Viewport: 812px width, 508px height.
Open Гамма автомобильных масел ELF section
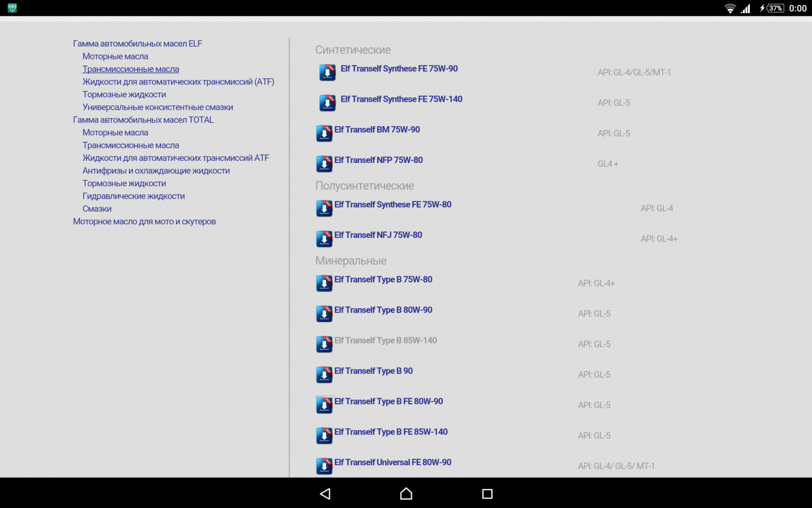(137, 43)
